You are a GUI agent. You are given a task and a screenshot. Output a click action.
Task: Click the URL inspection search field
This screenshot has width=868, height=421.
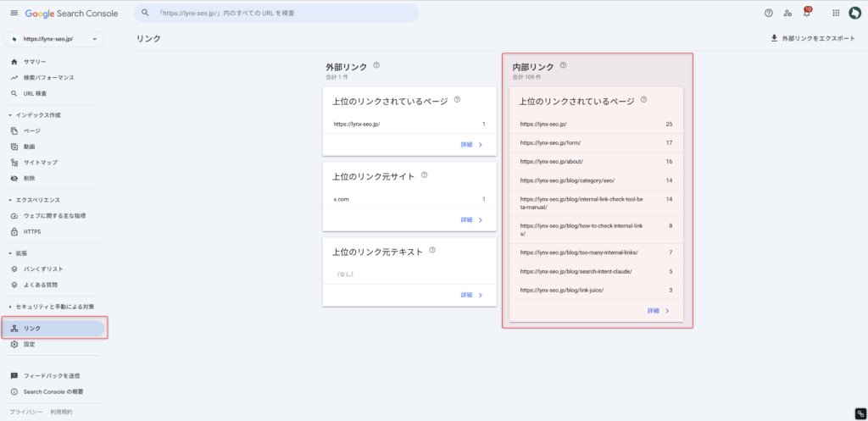[276, 13]
